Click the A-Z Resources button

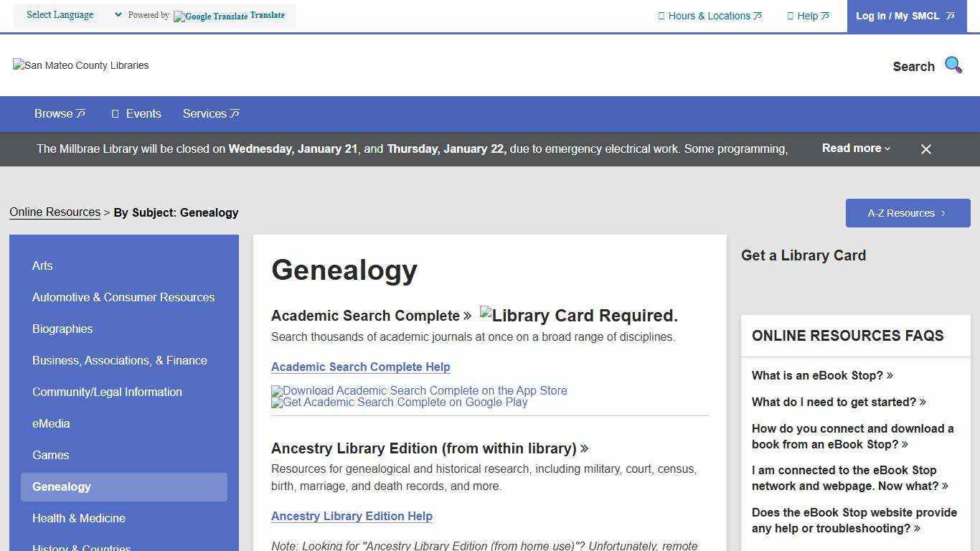click(908, 212)
